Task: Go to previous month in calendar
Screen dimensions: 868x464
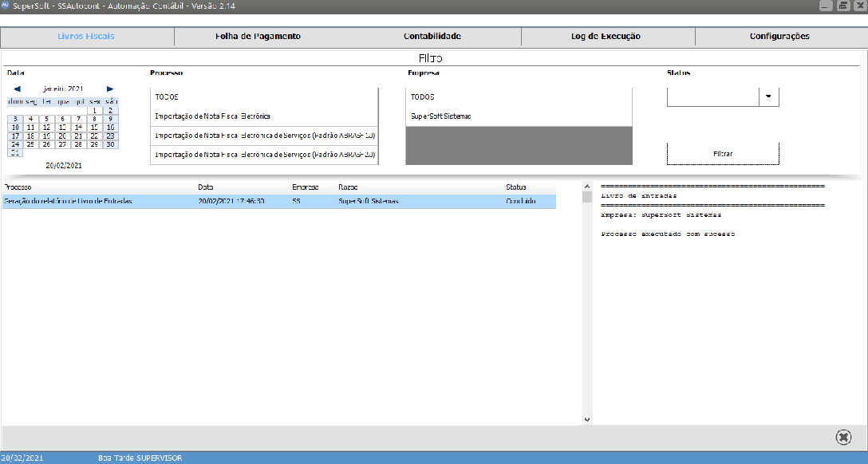Action: pos(18,89)
